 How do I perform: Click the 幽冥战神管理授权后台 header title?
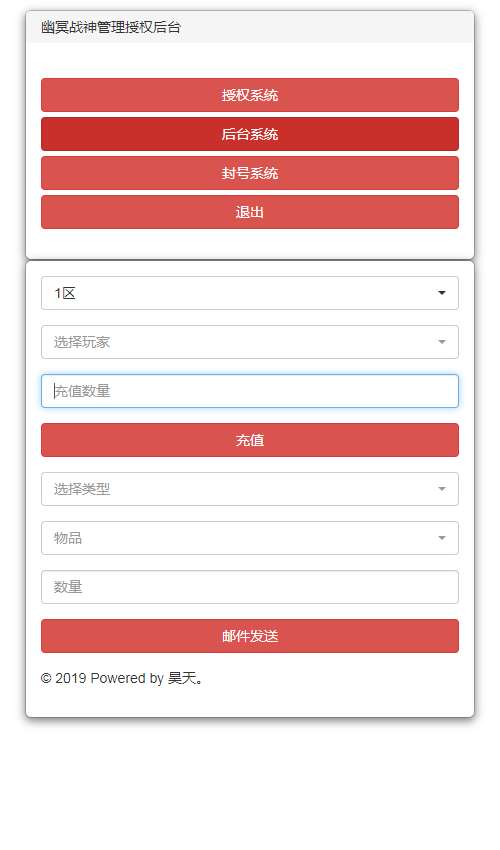(x=111, y=27)
